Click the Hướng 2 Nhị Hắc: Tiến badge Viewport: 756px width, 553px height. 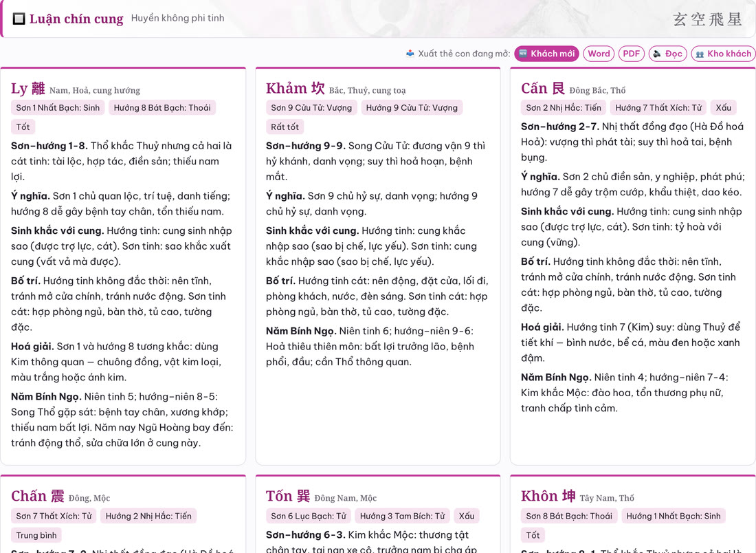[148, 516]
